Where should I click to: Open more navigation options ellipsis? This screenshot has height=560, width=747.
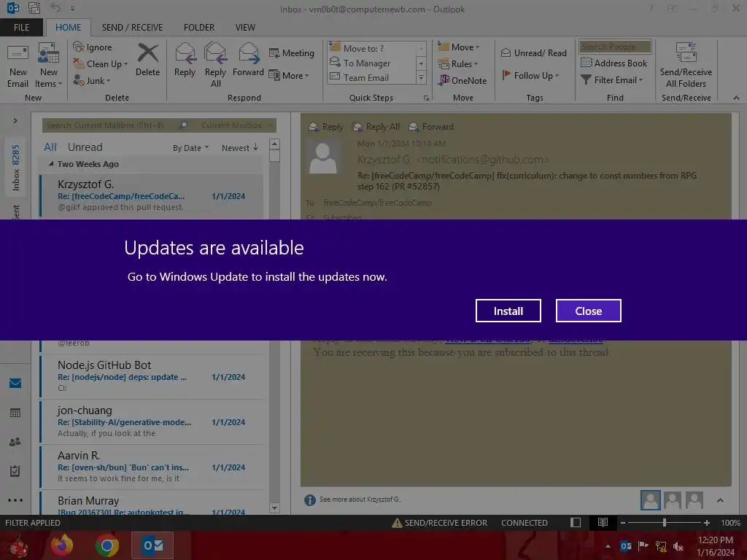point(15,500)
